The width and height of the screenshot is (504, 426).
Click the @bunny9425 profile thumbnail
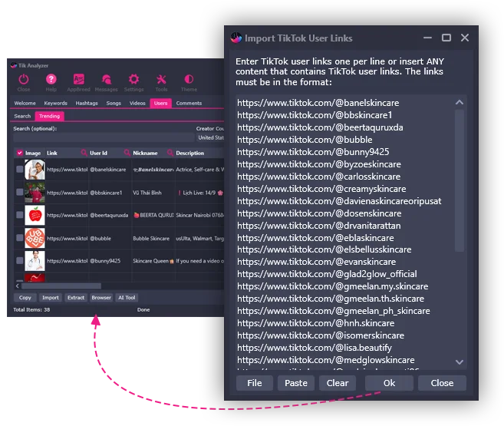(35, 261)
